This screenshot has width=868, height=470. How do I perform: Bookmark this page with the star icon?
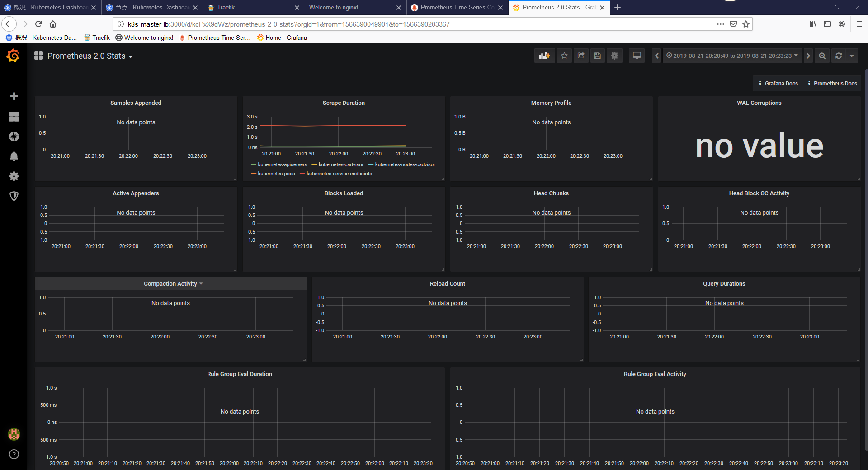pyautogui.click(x=746, y=24)
